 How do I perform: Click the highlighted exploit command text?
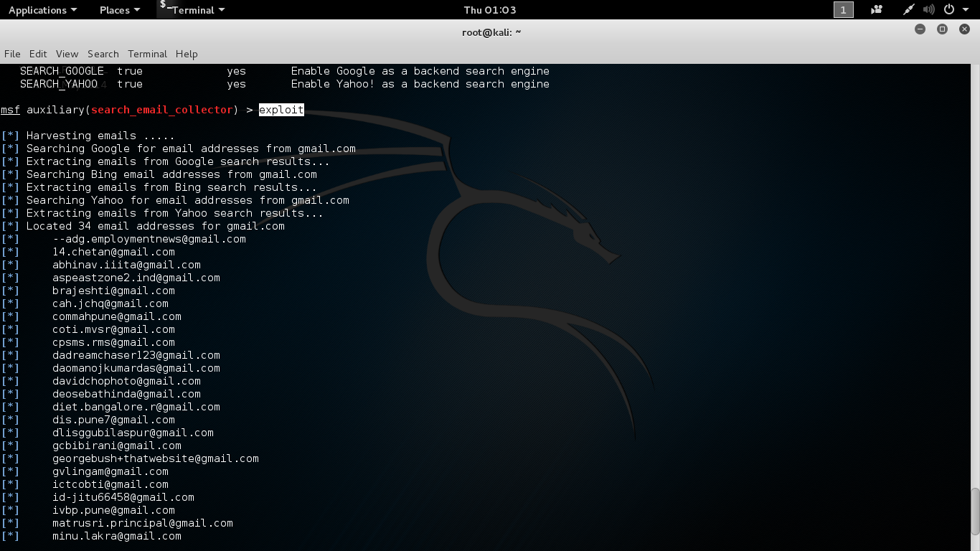pyautogui.click(x=281, y=110)
